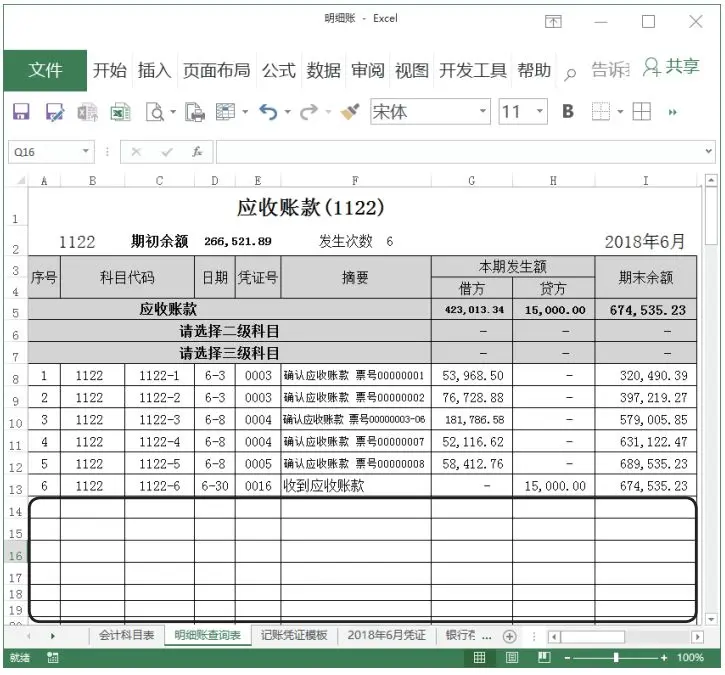Switch to Normal view in status bar
Screen dimensions: 725x675
[479, 657]
